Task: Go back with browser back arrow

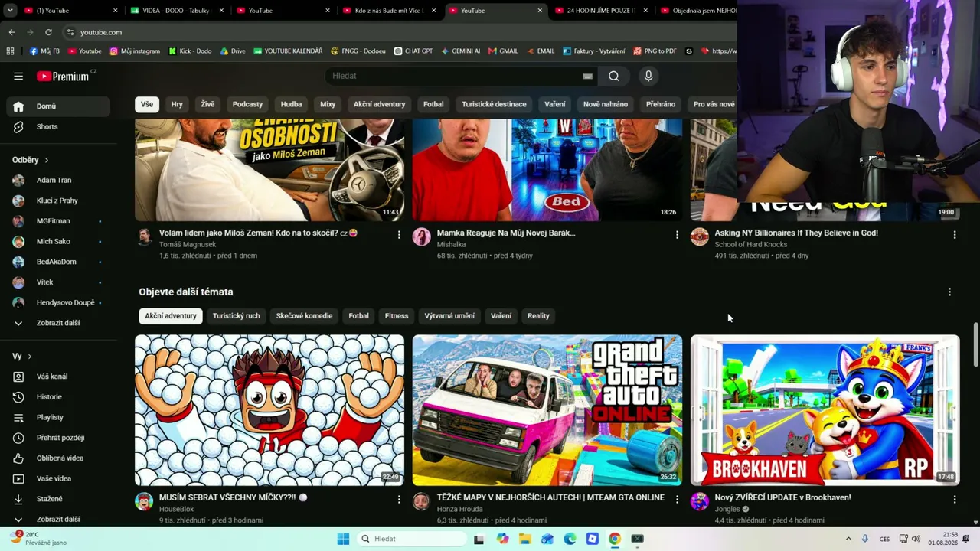Action: 11,32
